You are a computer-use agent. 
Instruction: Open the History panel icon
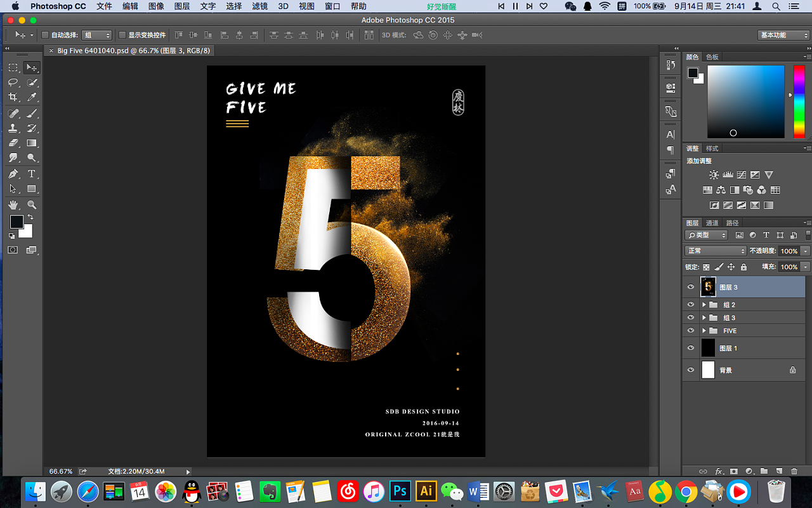(x=671, y=65)
